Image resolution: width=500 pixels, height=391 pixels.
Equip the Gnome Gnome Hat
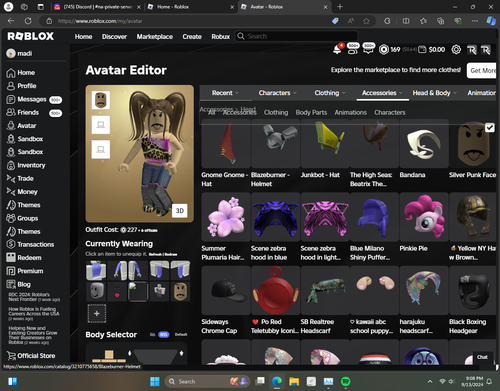point(226,144)
